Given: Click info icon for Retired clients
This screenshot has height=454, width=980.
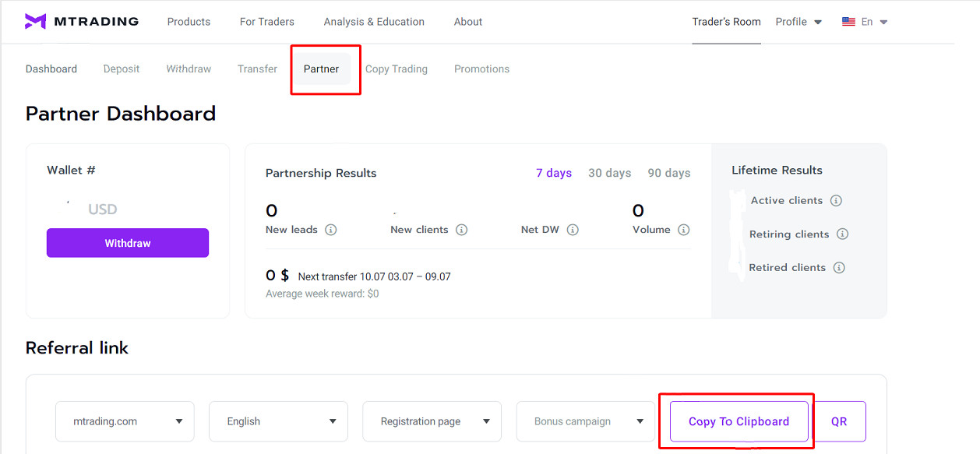Looking at the screenshot, I should [x=839, y=268].
